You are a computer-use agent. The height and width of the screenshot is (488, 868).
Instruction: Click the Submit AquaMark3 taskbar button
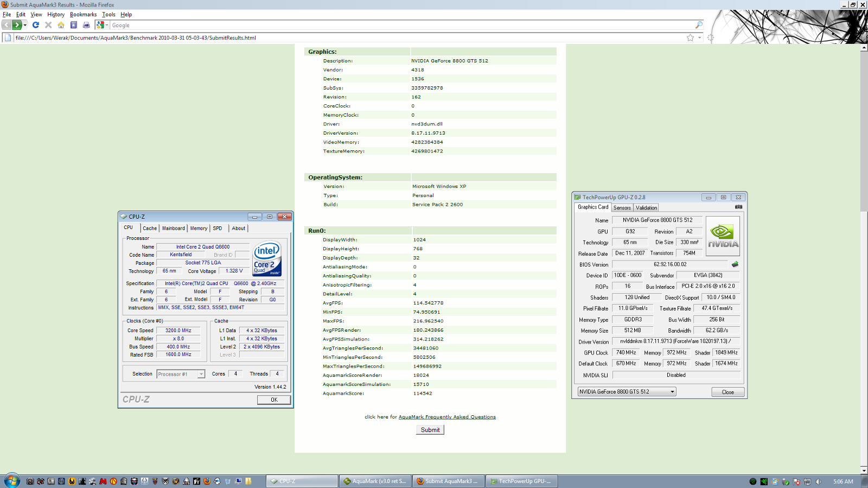448,481
